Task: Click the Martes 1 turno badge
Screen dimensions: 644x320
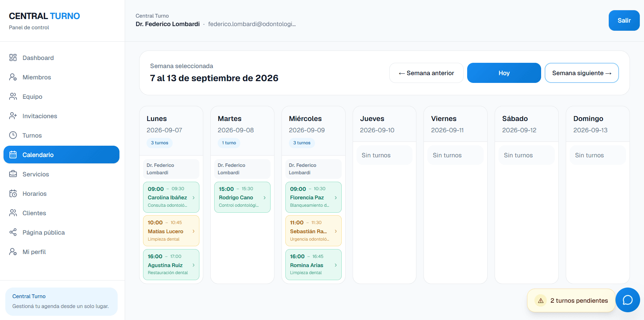Action: coord(229,143)
